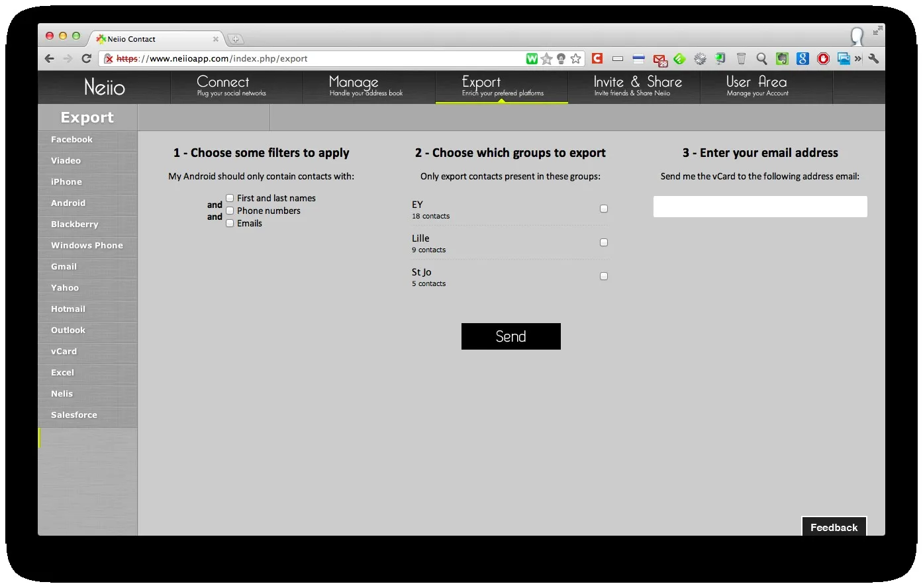Click the blue Google extension icon
The image size is (923, 588).
coord(802,59)
